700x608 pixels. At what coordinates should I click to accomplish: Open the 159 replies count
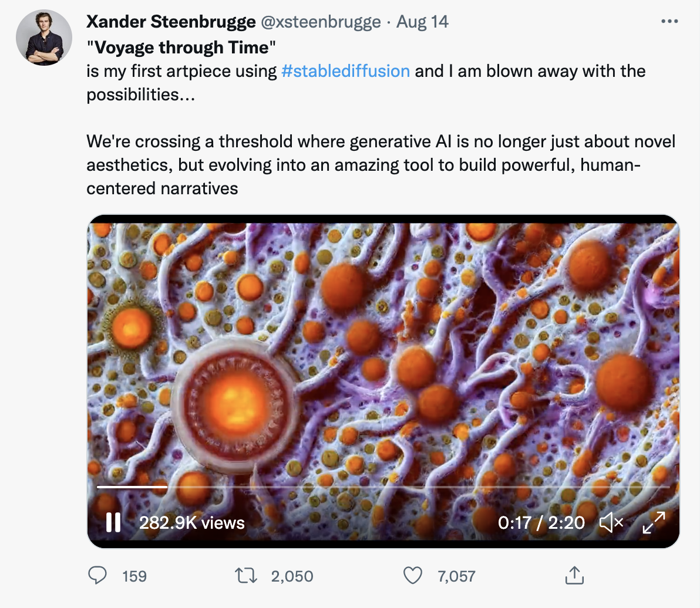pyautogui.click(x=134, y=576)
